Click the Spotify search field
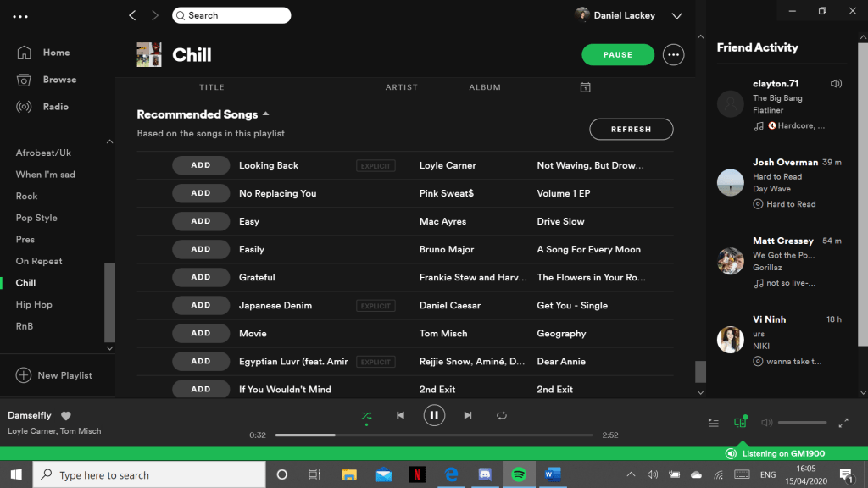Image resolution: width=868 pixels, height=488 pixels. tap(231, 15)
